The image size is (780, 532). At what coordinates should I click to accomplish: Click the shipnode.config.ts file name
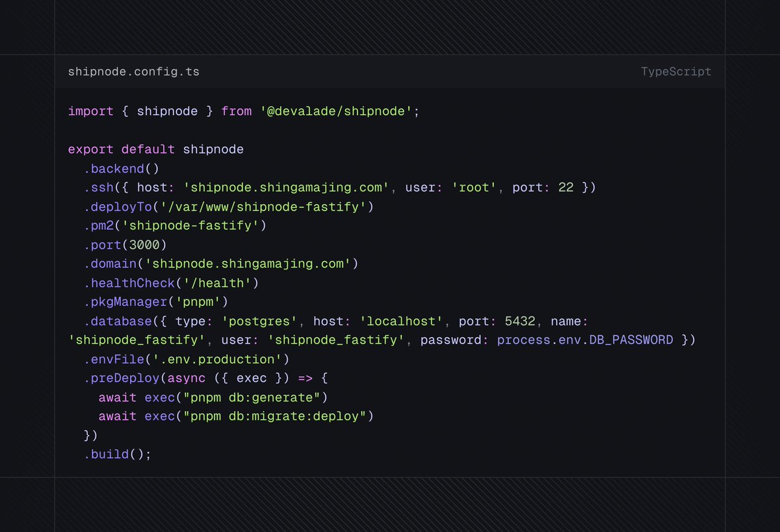134,72
